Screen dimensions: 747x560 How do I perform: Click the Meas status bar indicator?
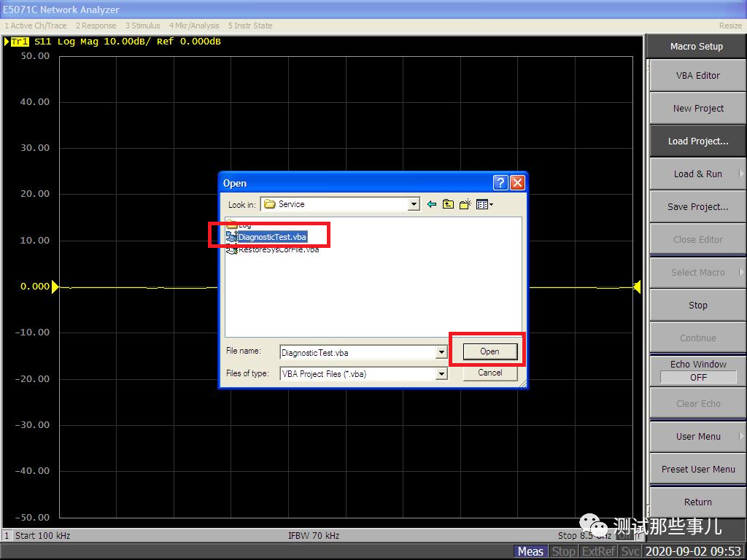(530, 551)
